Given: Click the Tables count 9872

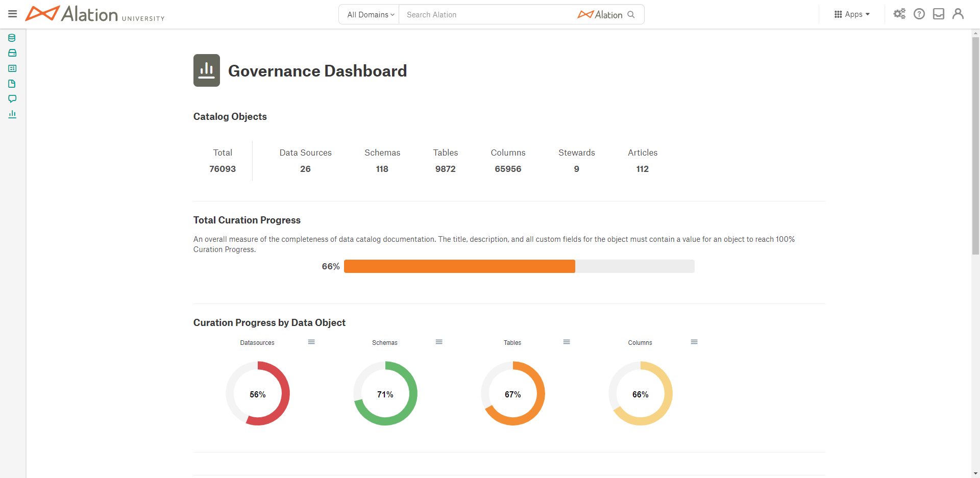Looking at the screenshot, I should pyautogui.click(x=446, y=169).
